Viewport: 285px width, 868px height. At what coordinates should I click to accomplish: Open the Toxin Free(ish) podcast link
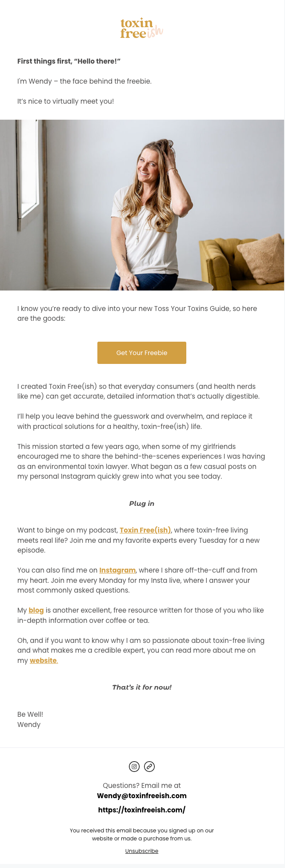145,530
